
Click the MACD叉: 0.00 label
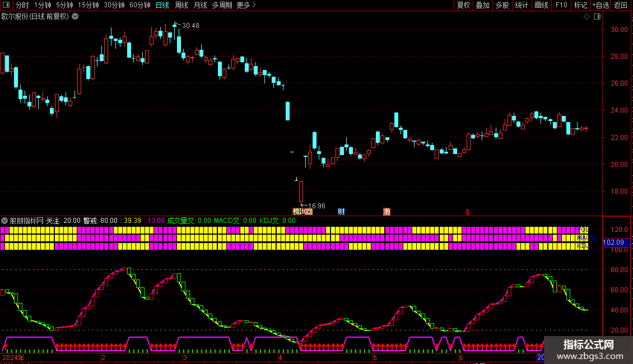pos(235,221)
